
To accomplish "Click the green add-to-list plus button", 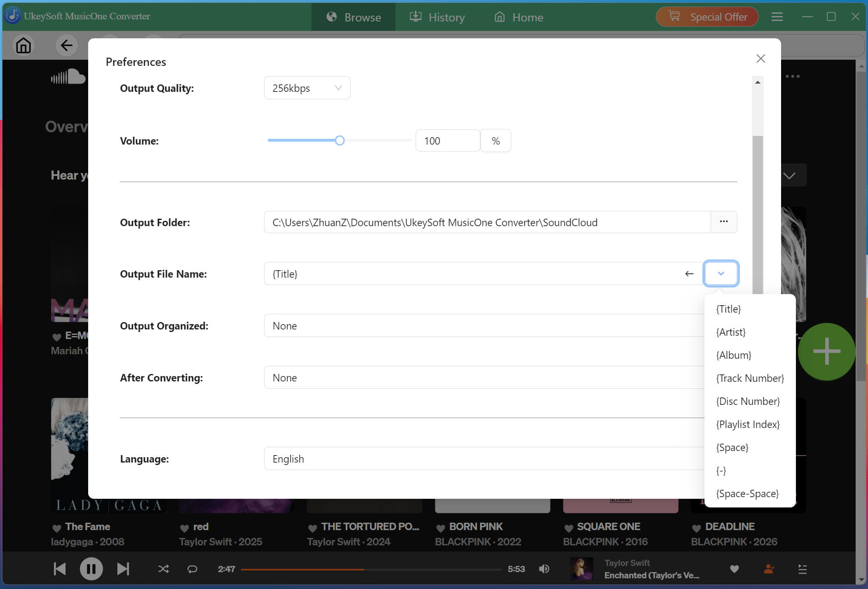I will pos(826,351).
